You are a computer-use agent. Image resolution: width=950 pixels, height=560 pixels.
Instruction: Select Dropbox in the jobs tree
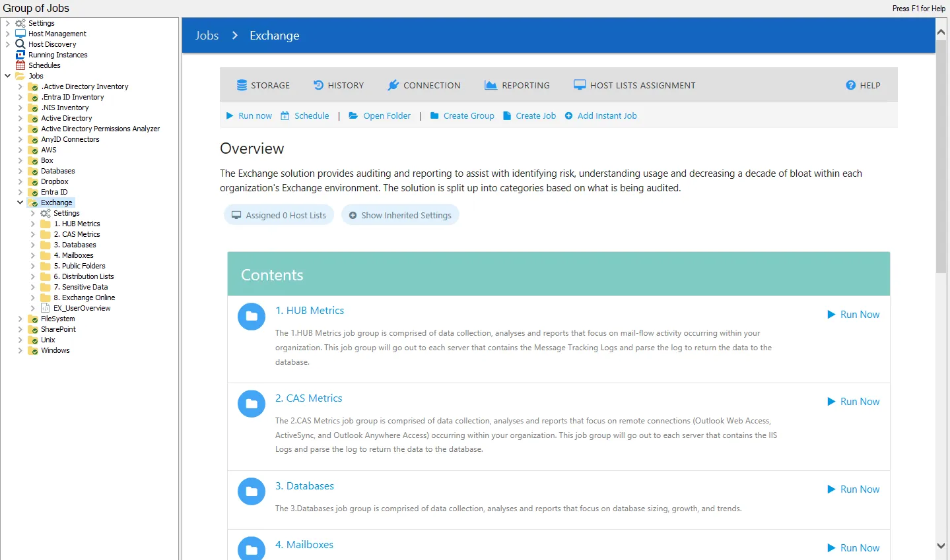55,181
